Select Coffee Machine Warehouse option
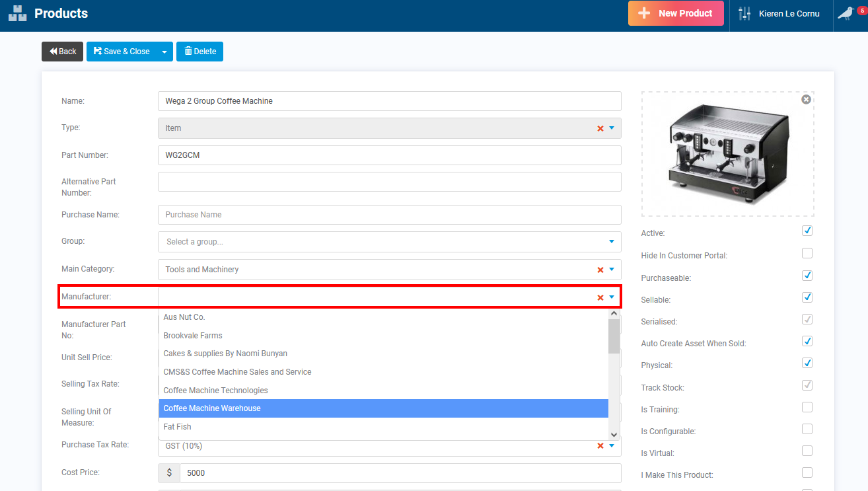 pos(383,408)
